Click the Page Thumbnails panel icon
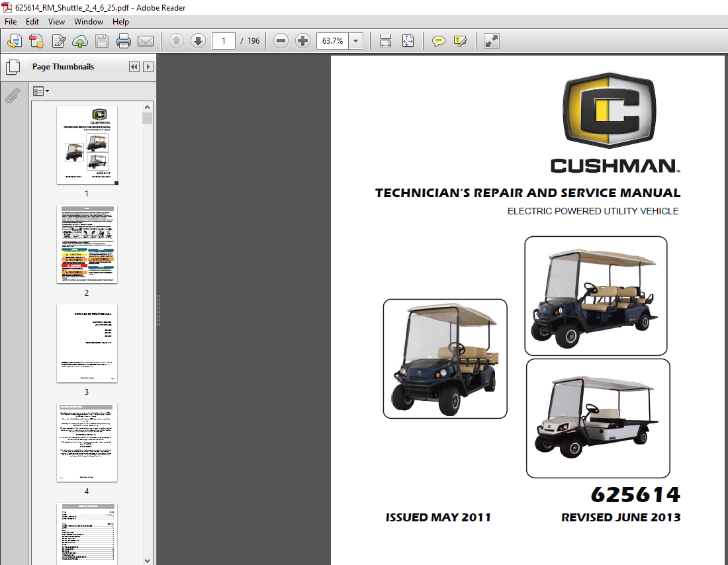 13,67
